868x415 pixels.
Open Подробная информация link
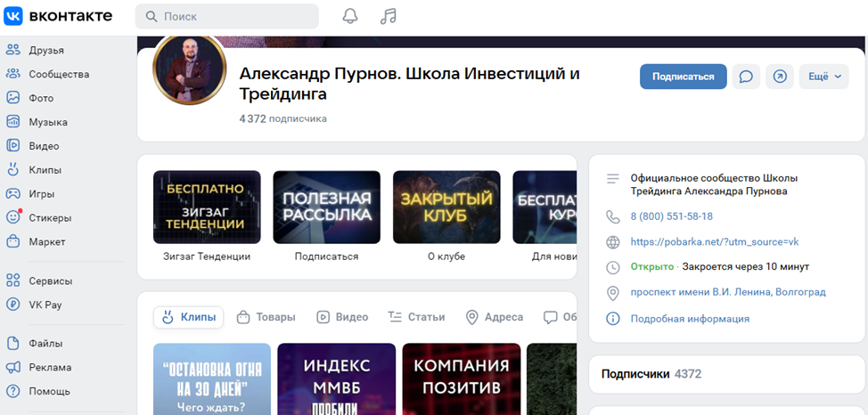point(690,319)
